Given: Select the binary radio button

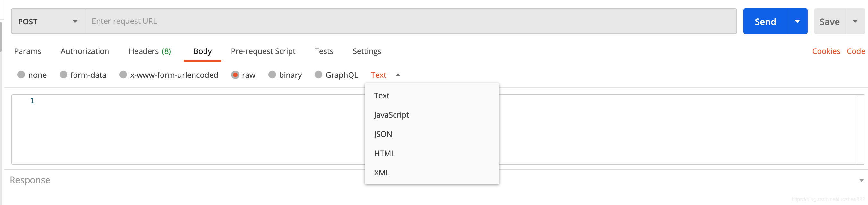Looking at the screenshot, I should (272, 75).
